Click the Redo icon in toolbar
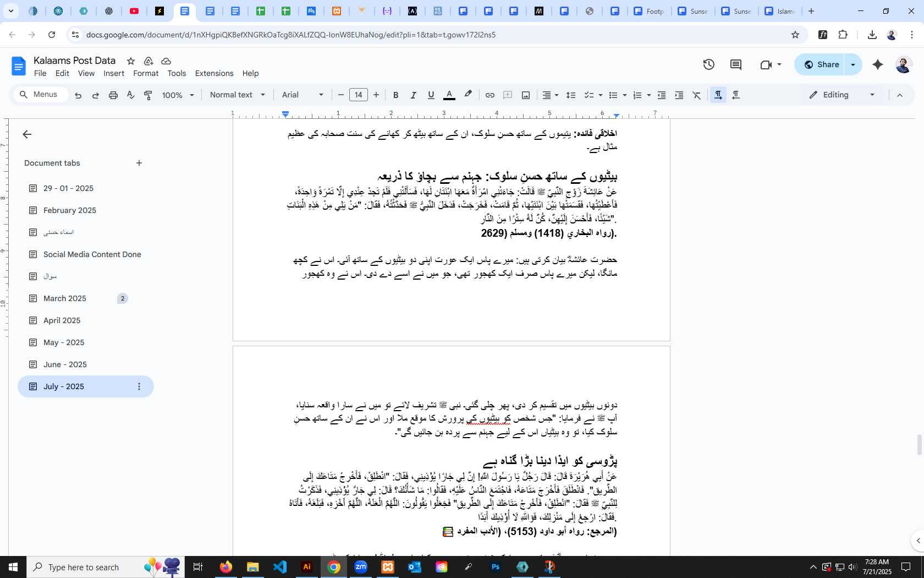The height and width of the screenshot is (578, 924). [96, 95]
